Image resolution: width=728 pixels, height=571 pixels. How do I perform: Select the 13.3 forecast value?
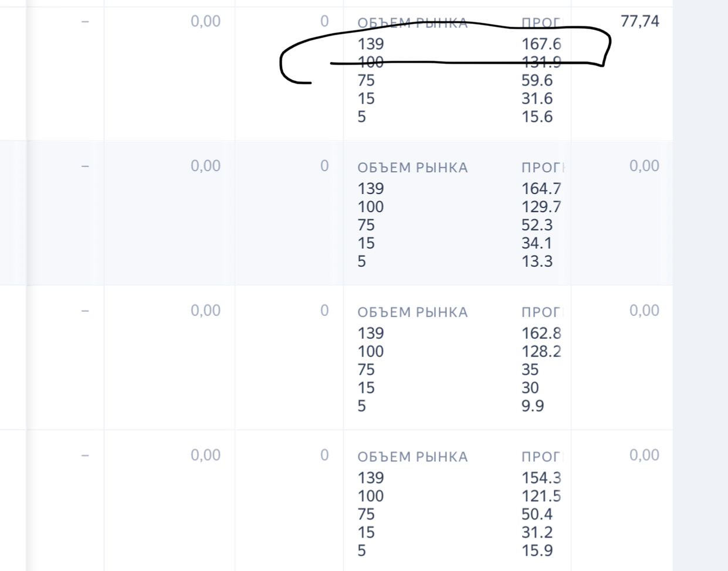point(537,261)
